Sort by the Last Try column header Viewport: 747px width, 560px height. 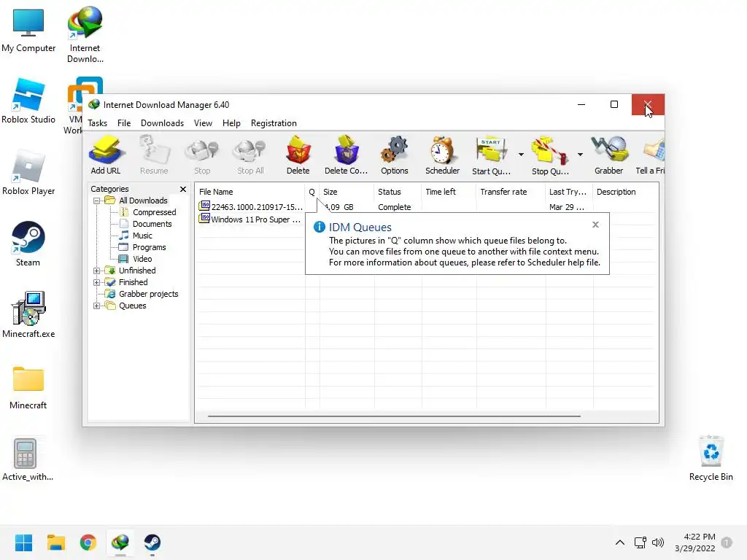coord(569,192)
